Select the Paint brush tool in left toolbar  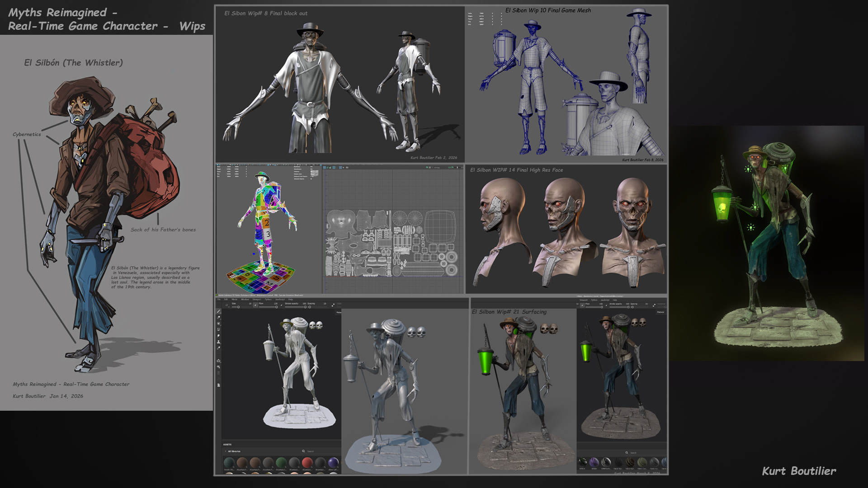coord(218,311)
